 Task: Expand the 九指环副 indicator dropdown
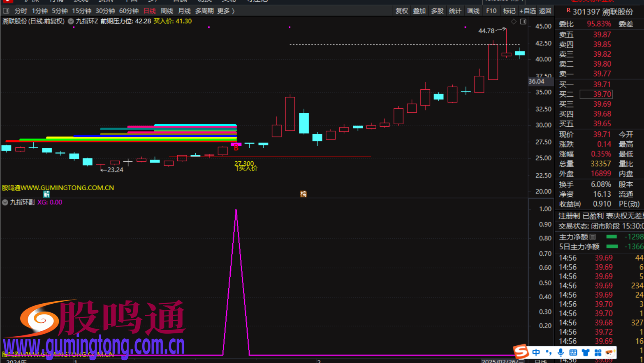(5, 202)
